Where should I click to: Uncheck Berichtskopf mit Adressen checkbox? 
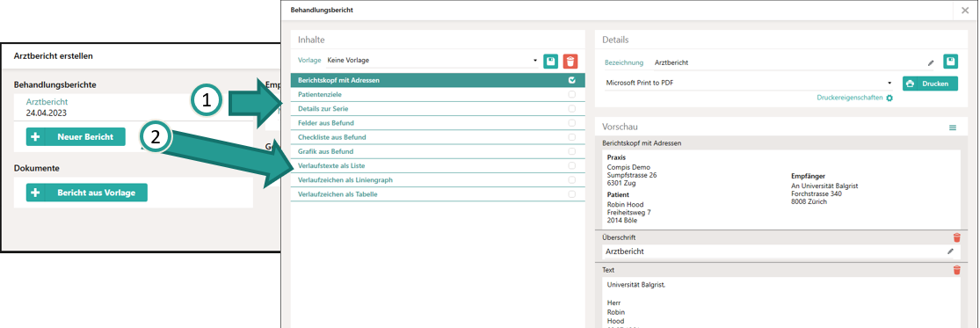tap(572, 80)
